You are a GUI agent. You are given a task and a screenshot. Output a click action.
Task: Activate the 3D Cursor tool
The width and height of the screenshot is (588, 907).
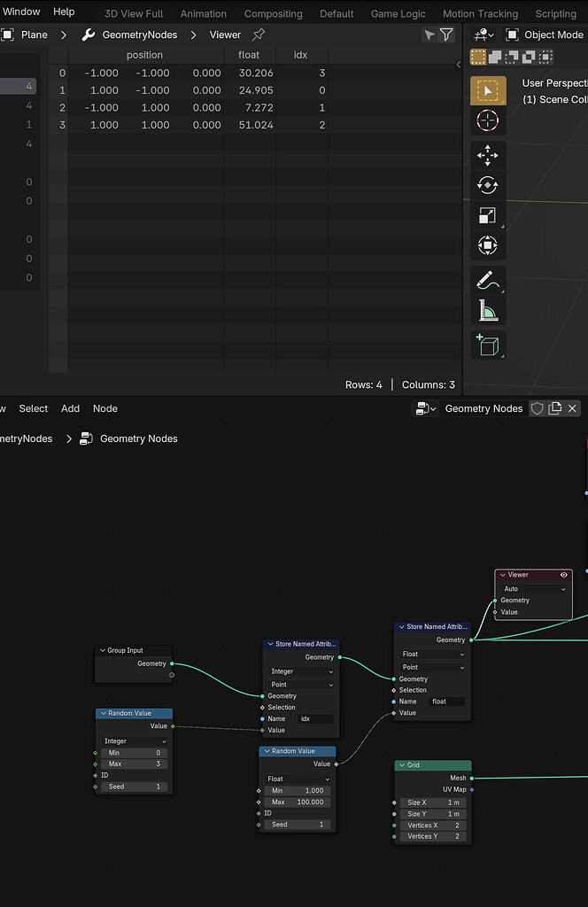coord(488,120)
